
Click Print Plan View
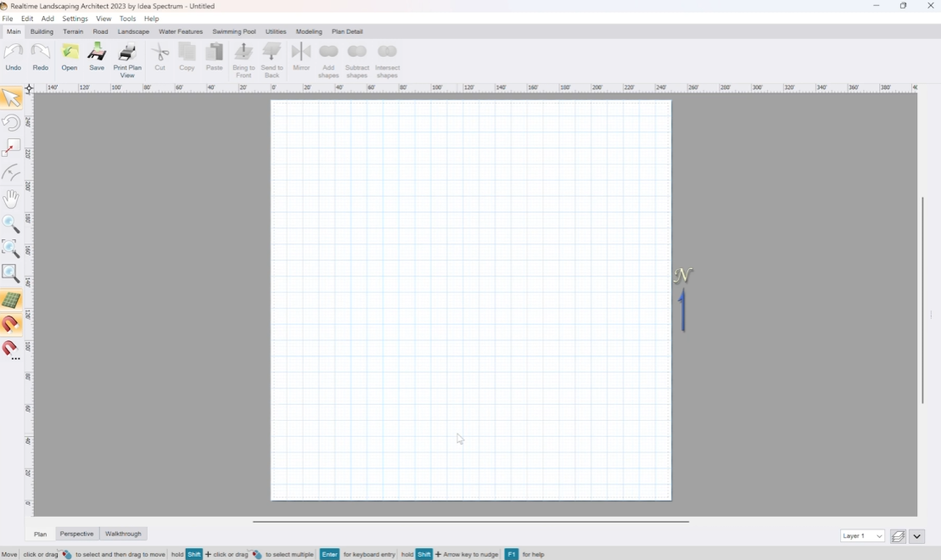(x=127, y=60)
